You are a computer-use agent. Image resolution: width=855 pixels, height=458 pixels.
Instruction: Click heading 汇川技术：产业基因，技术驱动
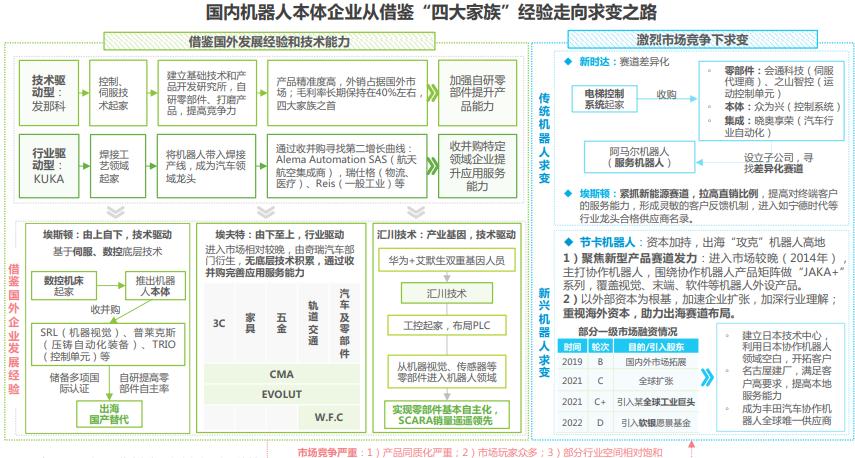[x=447, y=235]
